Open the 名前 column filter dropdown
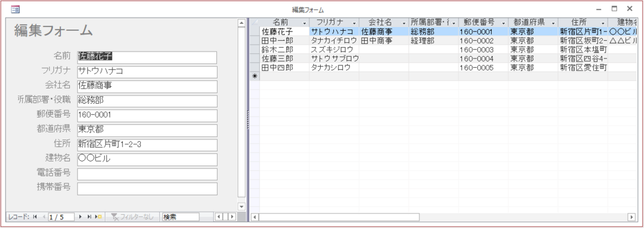Viewport: 644px width, 228px height. pyautogui.click(x=304, y=23)
